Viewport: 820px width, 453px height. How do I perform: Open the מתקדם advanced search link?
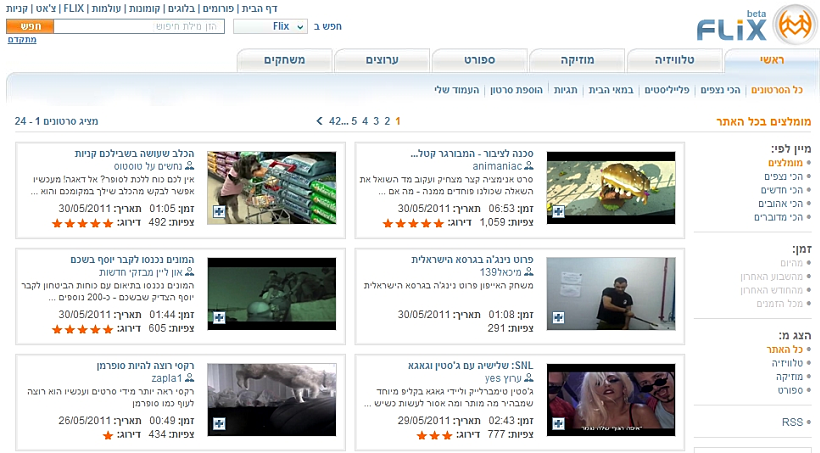pos(22,40)
